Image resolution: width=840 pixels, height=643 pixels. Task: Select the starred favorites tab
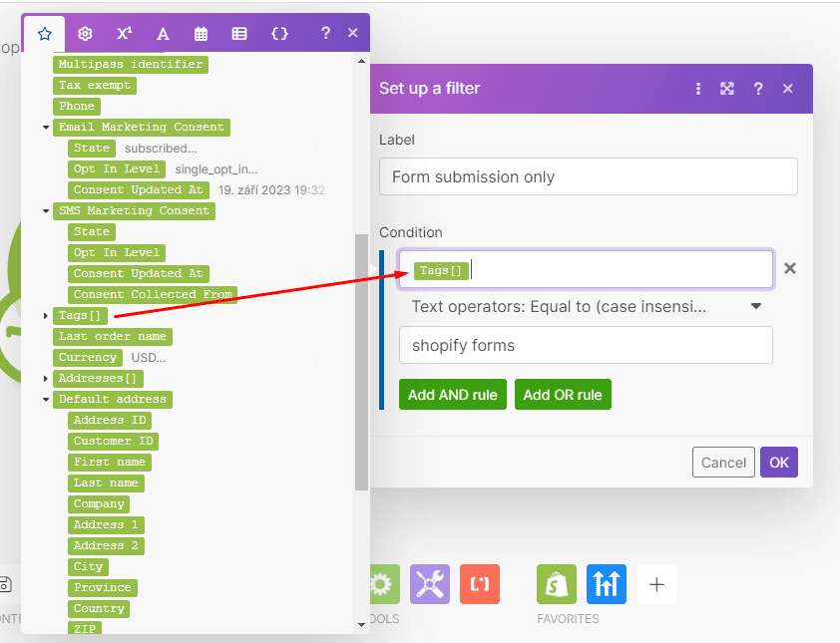click(x=44, y=33)
